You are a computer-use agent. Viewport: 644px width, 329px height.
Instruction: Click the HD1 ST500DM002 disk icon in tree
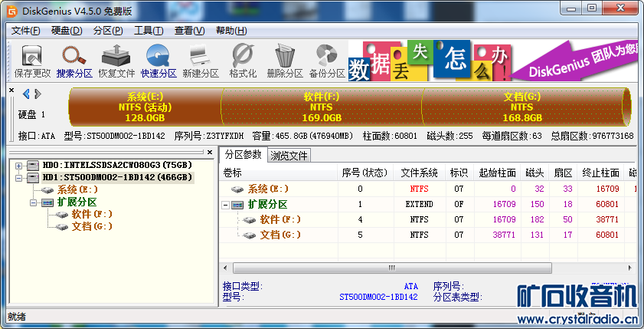point(33,178)
